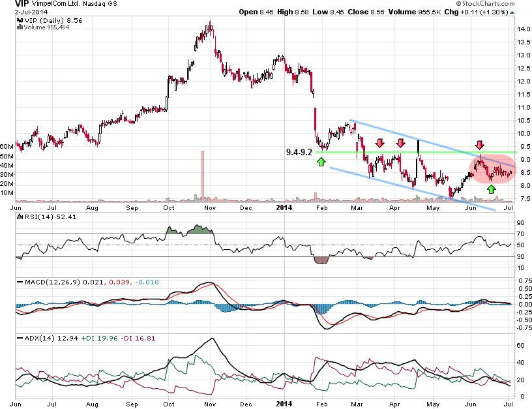Click the 7.5 price axis label
The height and width of the screenshot is (409, 532).
[x=525, y=198]
